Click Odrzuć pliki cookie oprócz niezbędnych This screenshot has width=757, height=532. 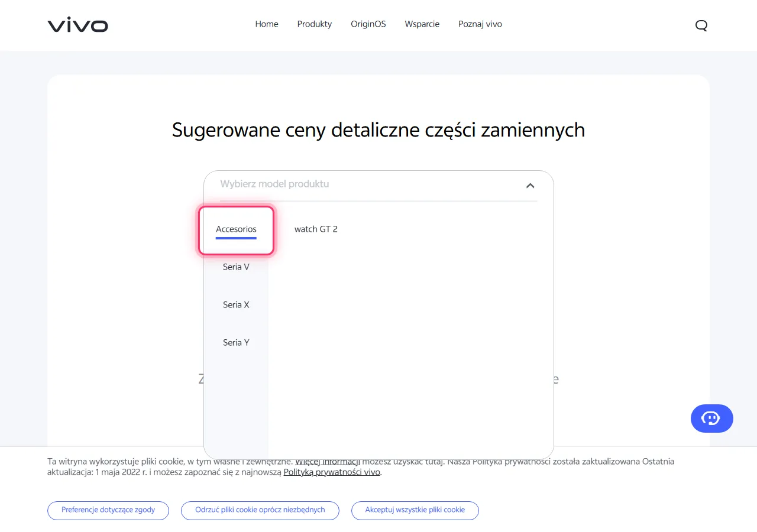tap(260, 510)
